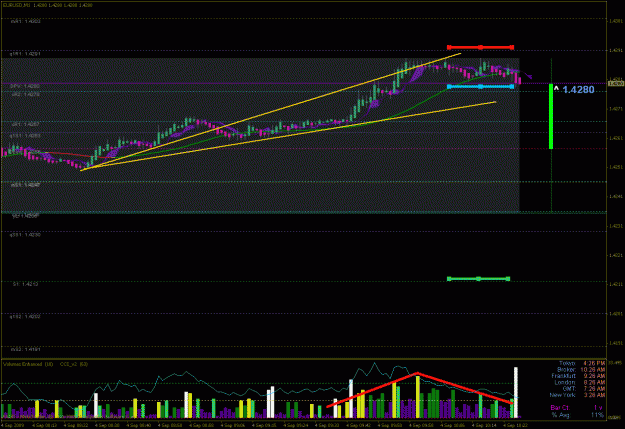Click the current price tag on price axis
Viewport: 625px width, 429px height.
tap(616, 83)
